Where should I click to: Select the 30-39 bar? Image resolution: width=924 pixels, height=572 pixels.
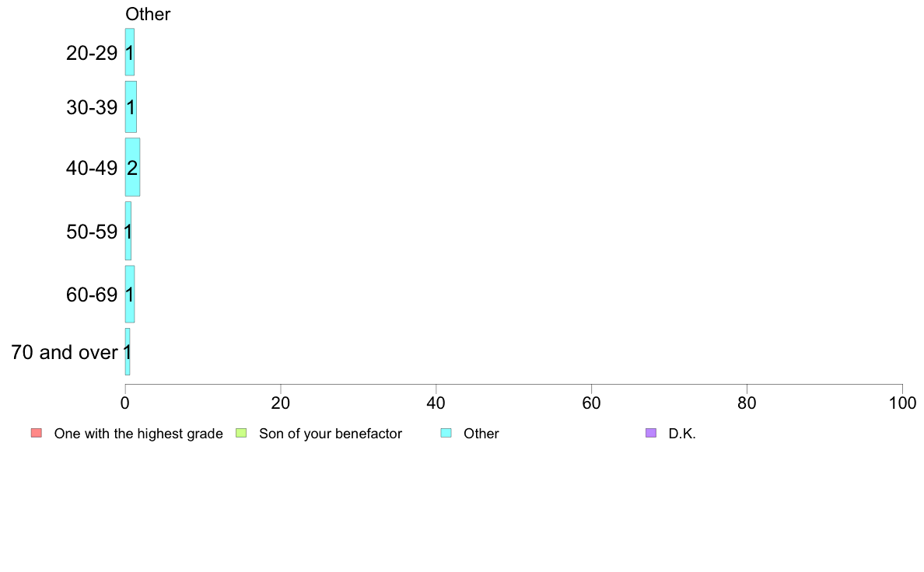[x=131, y=106]
